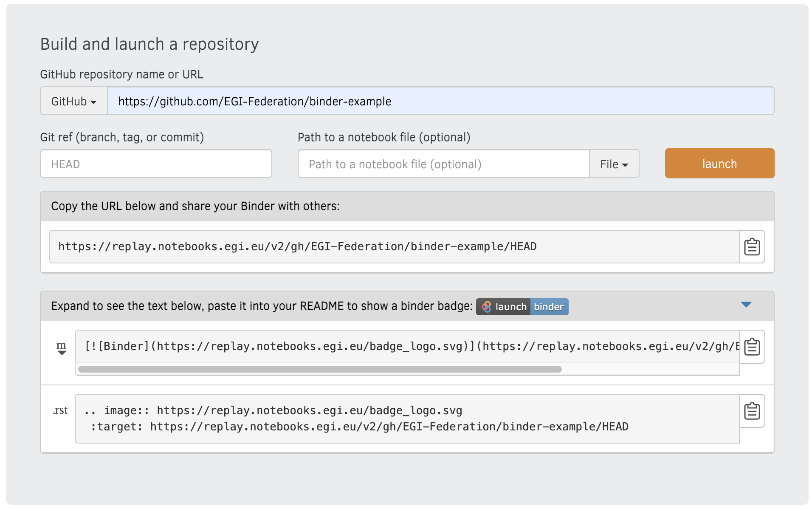Click the .rst image target code block
Image resolution: width=812 pixels, height=509 pixels.
pyautogui.click(x=407, y=419)
